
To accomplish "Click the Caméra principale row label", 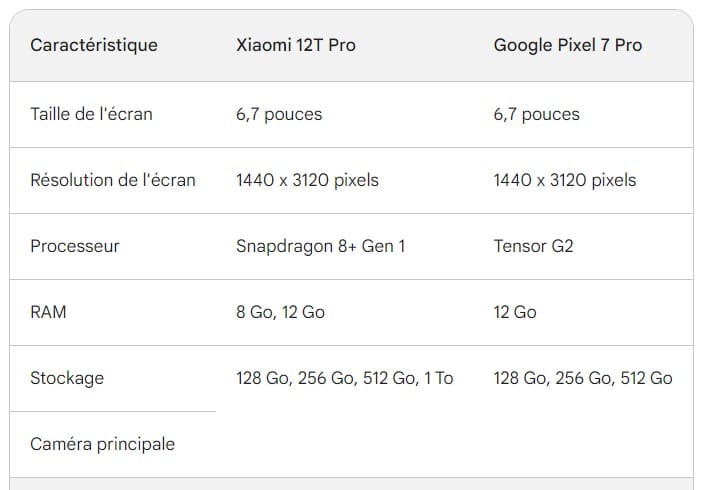I will point(103,444).
